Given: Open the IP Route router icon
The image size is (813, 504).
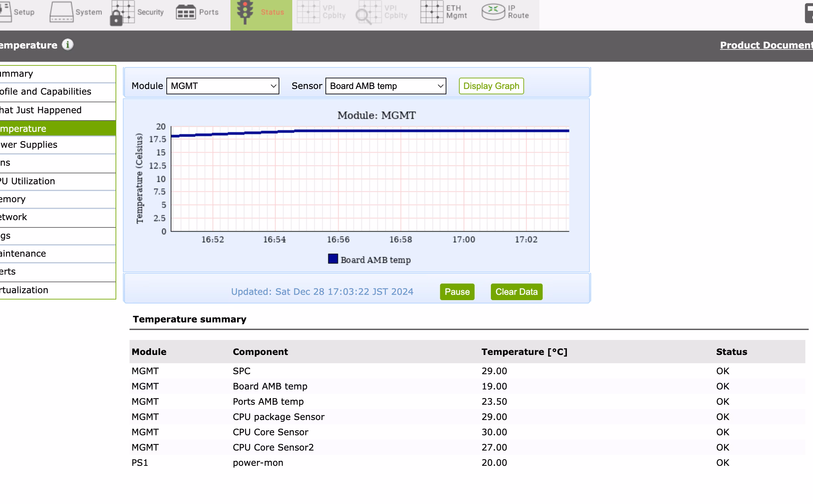Looking at the screenshot, I should click(493, 12).
